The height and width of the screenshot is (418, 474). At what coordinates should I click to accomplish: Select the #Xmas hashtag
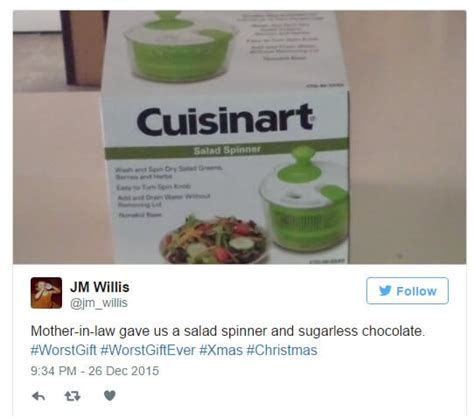[221, 350]
